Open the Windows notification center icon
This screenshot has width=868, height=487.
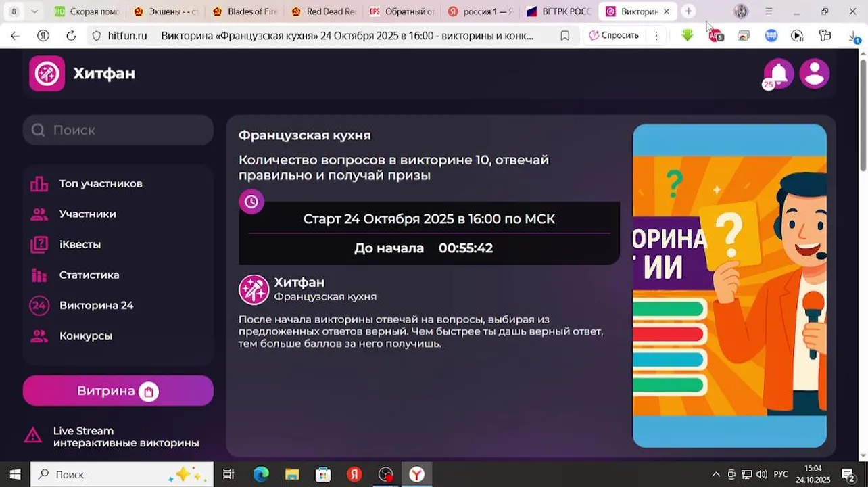click(x=848, y=474)
